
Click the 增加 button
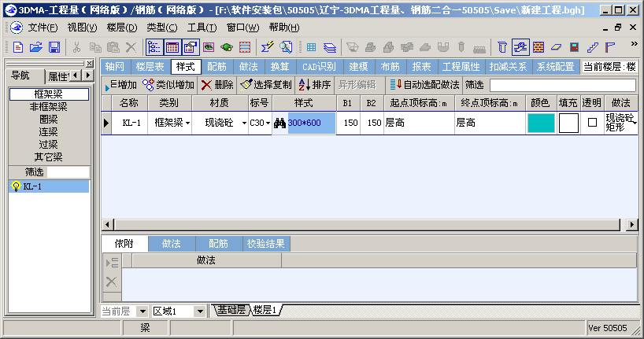coord(120,85)
